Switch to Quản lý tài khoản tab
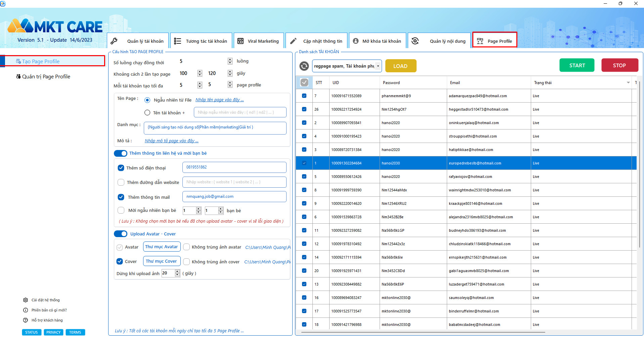This screenshot has width=644, height=338. pyautogui.click(x=138, y=41)
